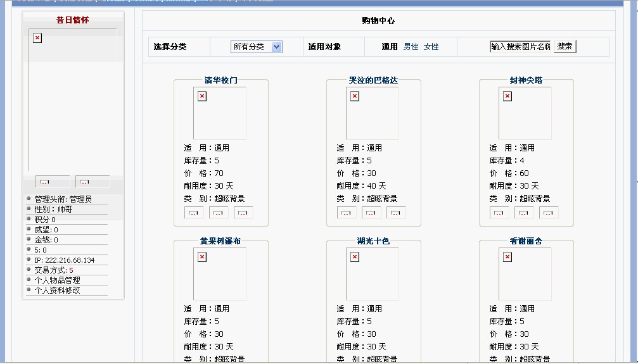Click middle image button under 哭泣的巴格达
The image size is (638, 364).
tap(371, 213)
